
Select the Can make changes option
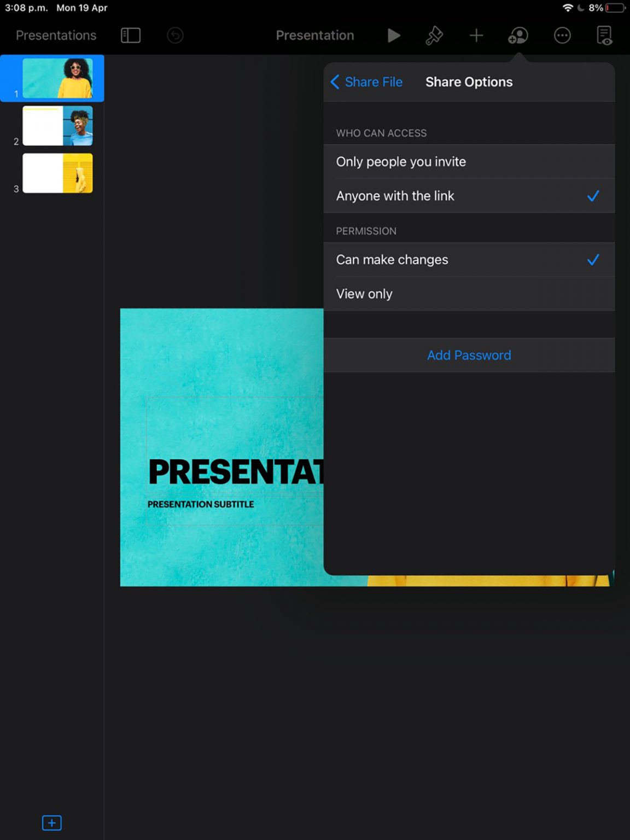tap(392, 260)
